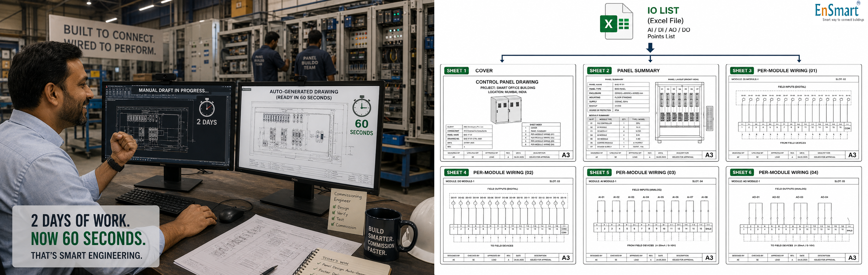Tick the Commission checkbox on sticky note
The image size is (868, 275).
[333, 224]
